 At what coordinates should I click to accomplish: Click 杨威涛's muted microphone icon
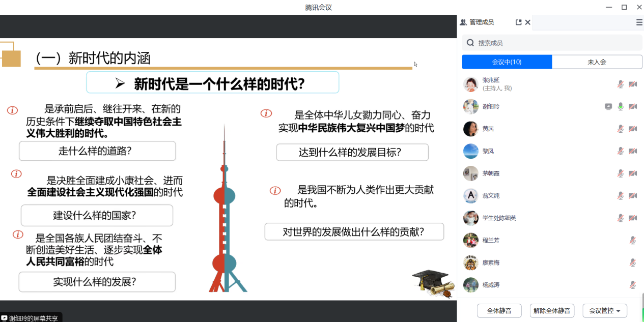[633, 285]
